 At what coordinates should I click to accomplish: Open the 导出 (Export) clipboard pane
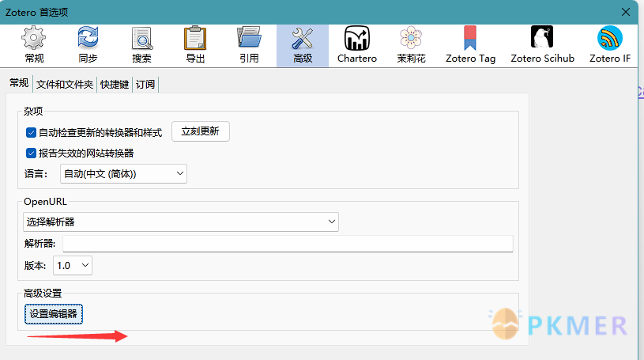[195, 45]
